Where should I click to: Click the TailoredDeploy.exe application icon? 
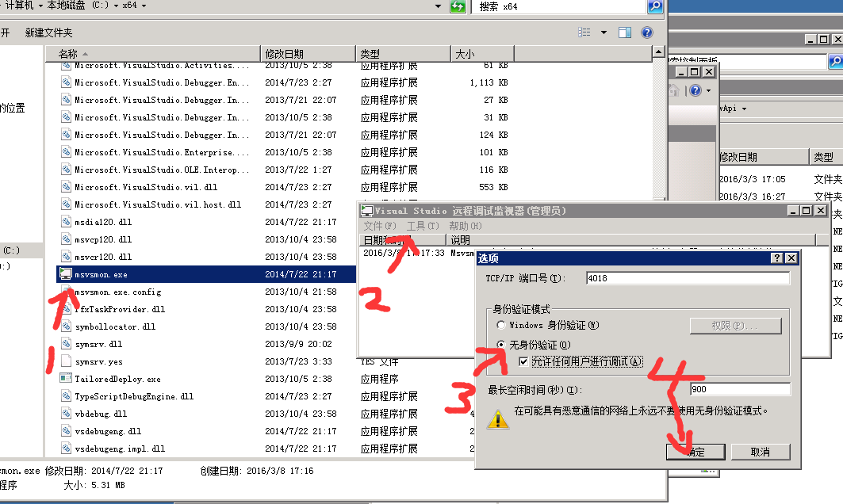66,378
